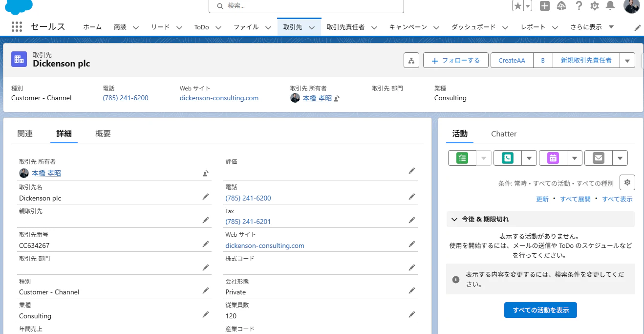Click the account building icon beside Dickenson plc
Screen dimensions: 644x334
pos(19,59)
